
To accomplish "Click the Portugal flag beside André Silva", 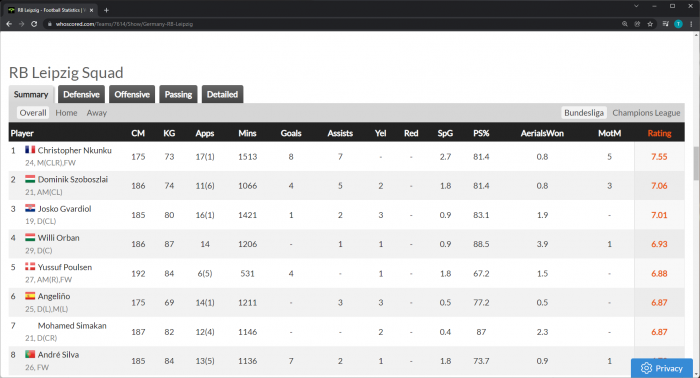I will pos(30,354).
